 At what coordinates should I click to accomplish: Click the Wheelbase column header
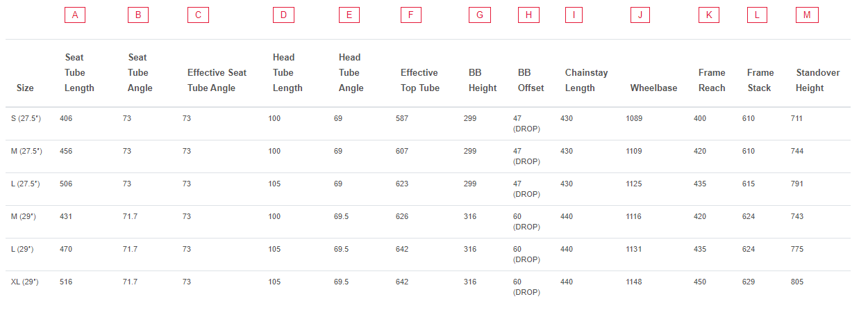[x=653, y=88]
